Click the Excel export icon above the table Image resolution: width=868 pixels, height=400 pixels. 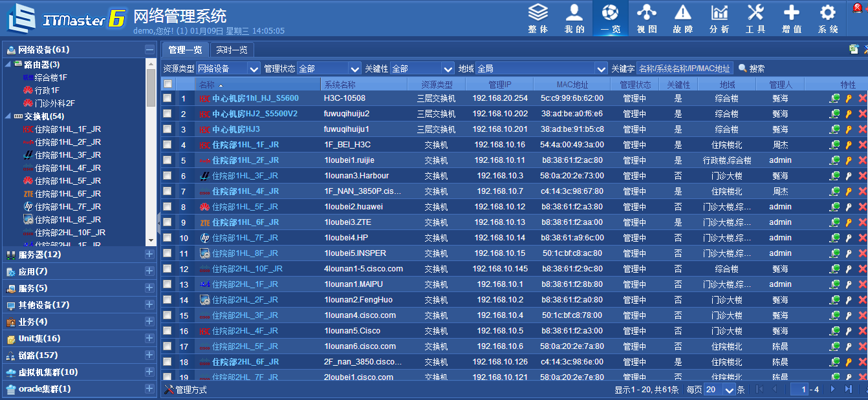click(854, 49)
